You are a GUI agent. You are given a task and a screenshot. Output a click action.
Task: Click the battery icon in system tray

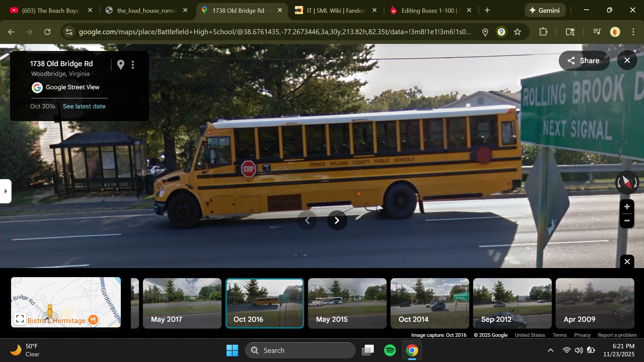click(591, 351)
